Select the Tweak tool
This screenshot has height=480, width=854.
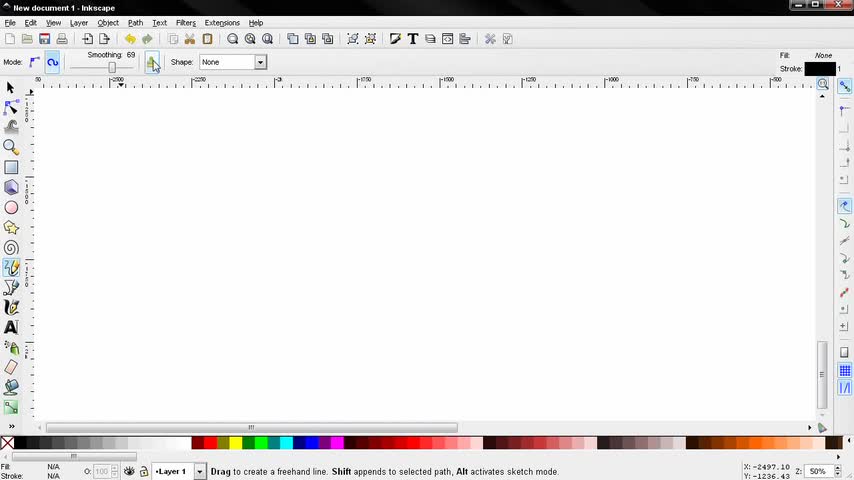click(11, 127)
